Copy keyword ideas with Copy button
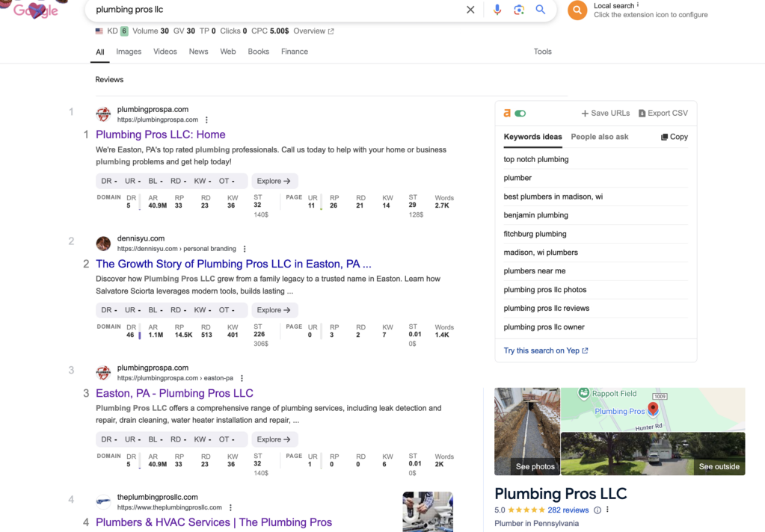The width and height of the screenshot is (765, 532). click(x=675, y=137)
